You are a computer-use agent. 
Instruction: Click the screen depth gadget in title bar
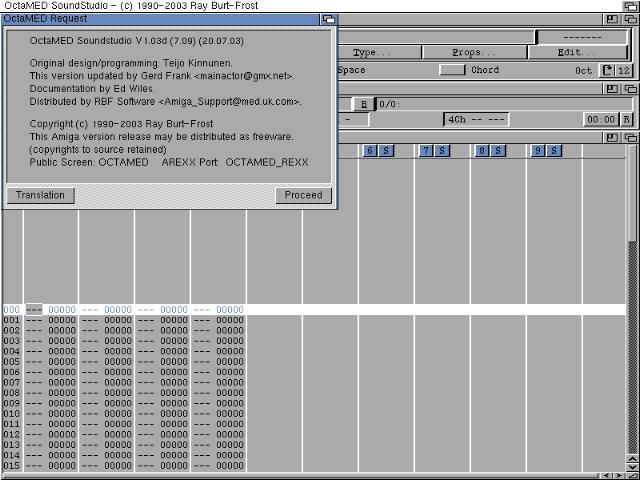coord(631,6)
